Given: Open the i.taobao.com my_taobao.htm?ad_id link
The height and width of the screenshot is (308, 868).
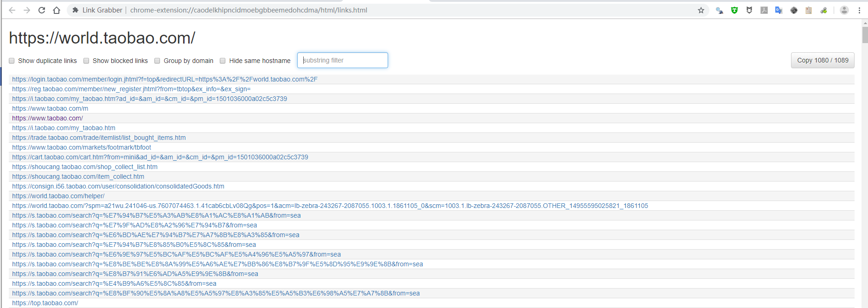Looking at the screenshot, I should [149, 99].
